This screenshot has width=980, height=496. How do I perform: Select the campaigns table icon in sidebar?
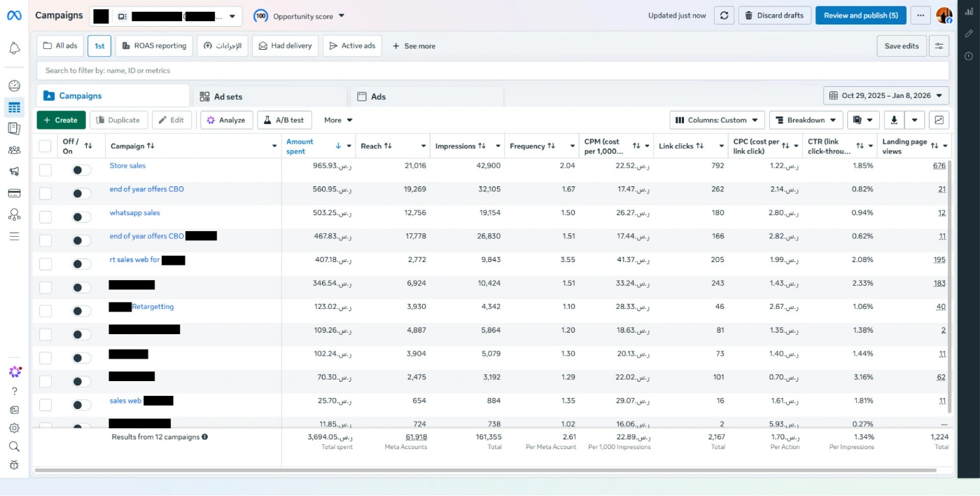click(x=14, y=107)
